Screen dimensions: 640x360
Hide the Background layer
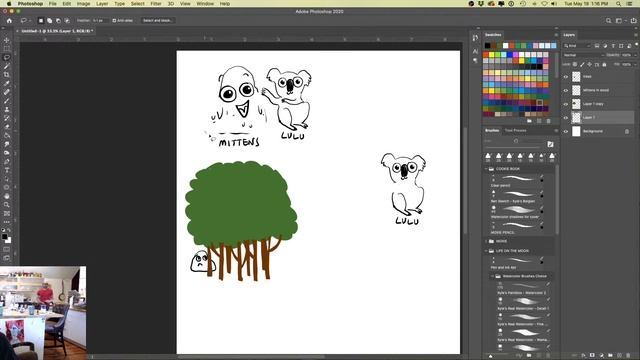pyautogui.click(x=566, y=131)
